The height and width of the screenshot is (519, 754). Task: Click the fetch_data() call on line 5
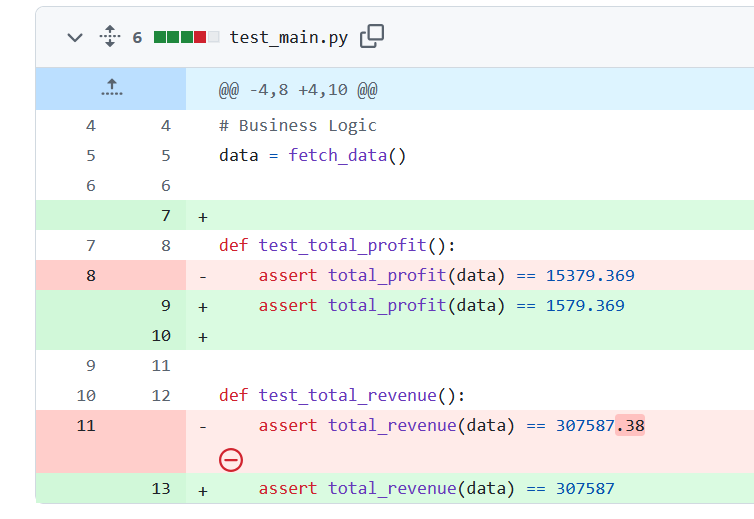(x=347, y=155)
